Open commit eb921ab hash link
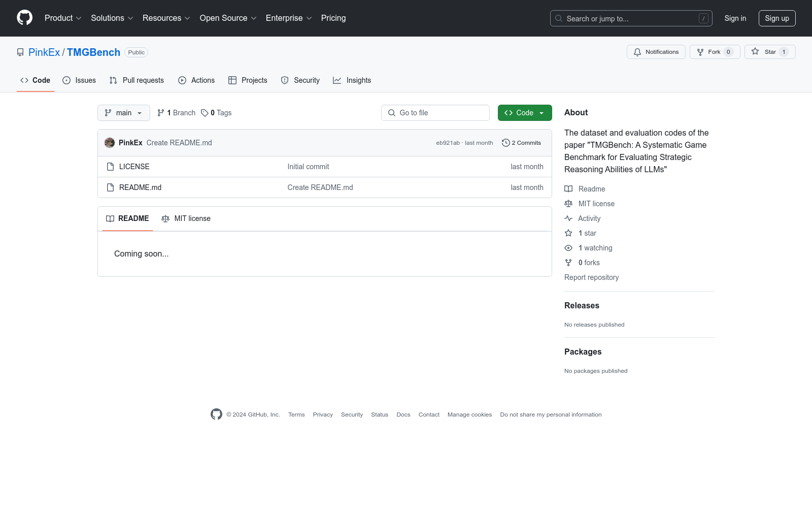The height and width of the screenshot is (508, 812). pyautogui.click(x=448, y=143)
